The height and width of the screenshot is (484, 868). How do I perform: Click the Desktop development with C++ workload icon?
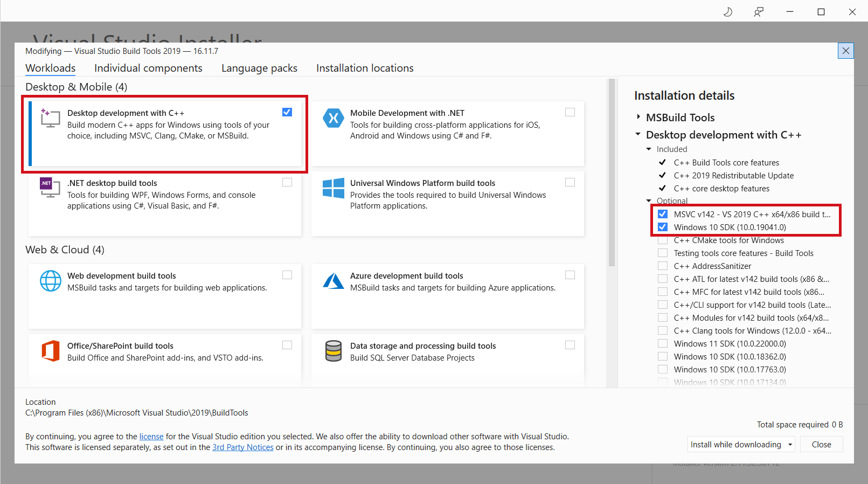pyautogui.click(x=50, y=118)
